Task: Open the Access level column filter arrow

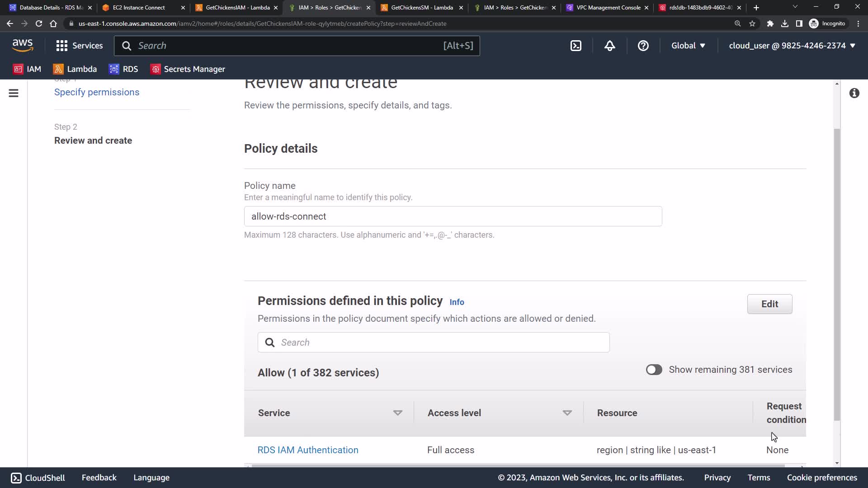Action: click(567, 413)
